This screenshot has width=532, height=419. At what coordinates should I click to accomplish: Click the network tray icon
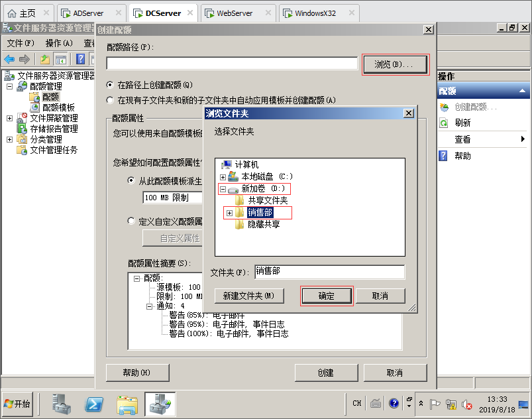[x=451, y=404]
